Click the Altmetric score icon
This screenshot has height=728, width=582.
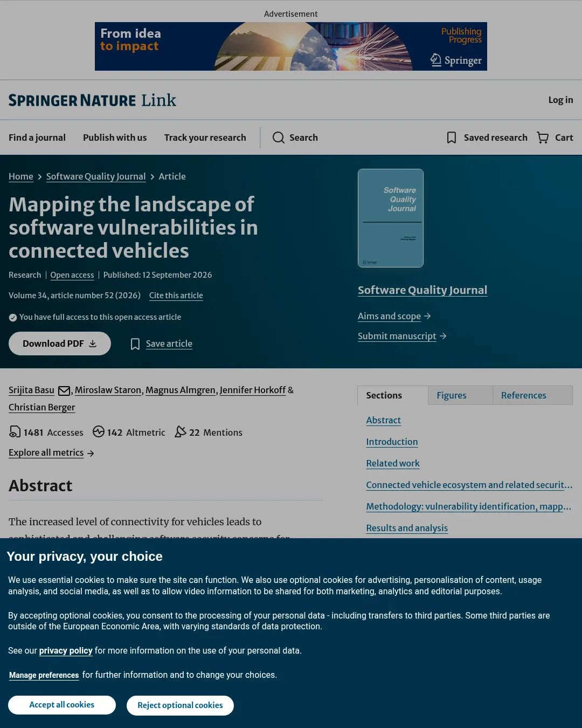99,432
